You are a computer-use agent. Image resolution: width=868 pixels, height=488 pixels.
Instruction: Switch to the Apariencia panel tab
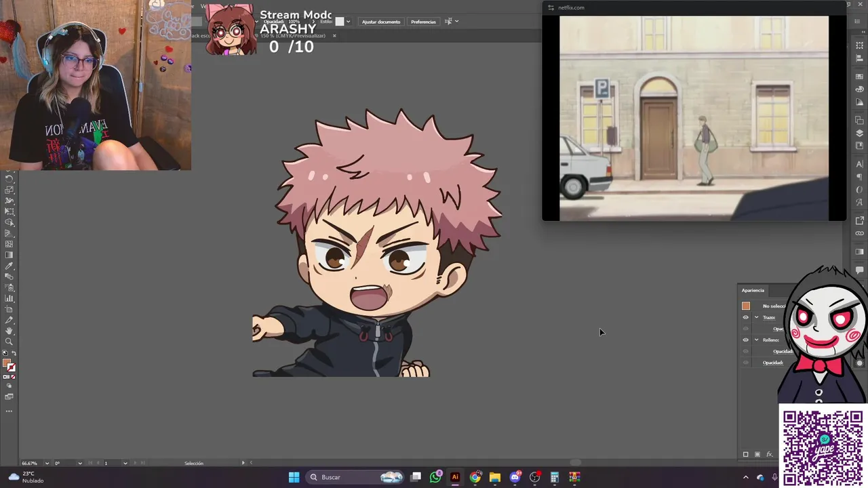(x=753, y=290)
